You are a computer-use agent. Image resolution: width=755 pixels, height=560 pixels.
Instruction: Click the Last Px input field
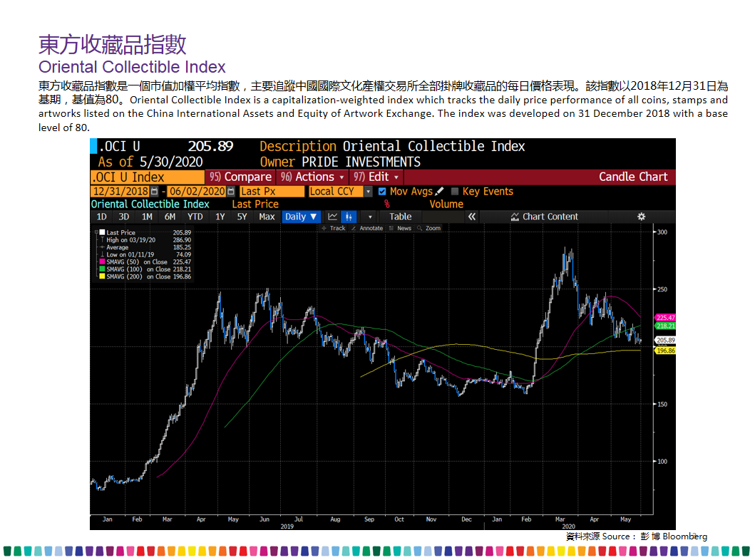tap(272, 192)
